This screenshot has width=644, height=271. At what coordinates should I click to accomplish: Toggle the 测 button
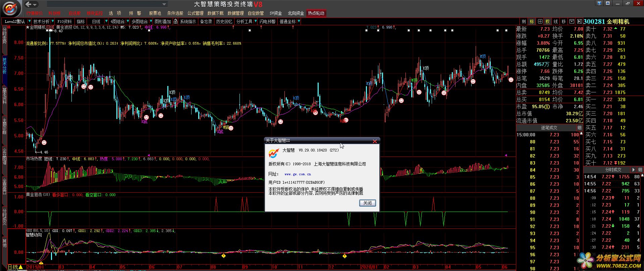(x=524, y=21)
